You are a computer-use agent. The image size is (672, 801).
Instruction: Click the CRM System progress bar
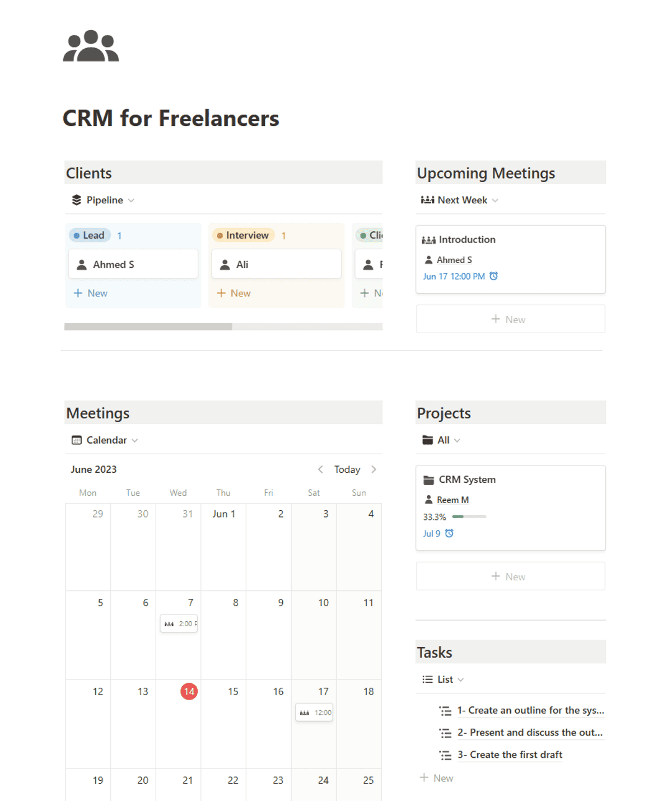coord(469,516)
